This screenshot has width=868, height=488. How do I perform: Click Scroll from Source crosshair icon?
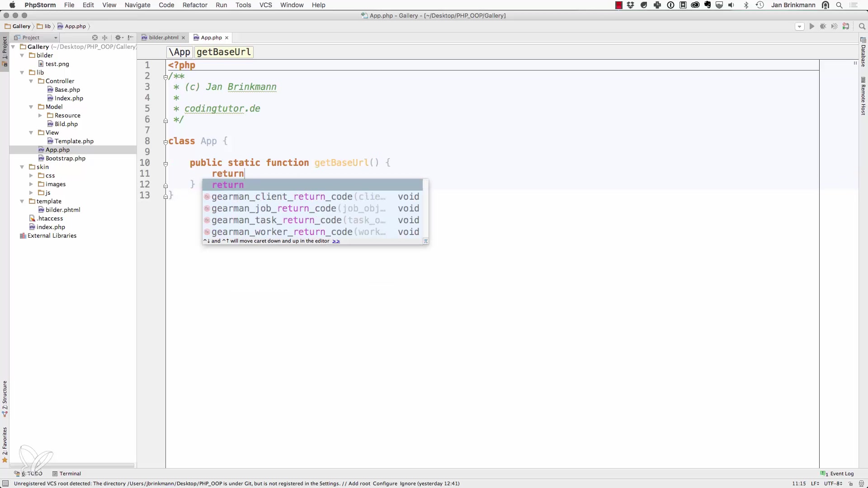pyautogui.click(x=95, y=38)
